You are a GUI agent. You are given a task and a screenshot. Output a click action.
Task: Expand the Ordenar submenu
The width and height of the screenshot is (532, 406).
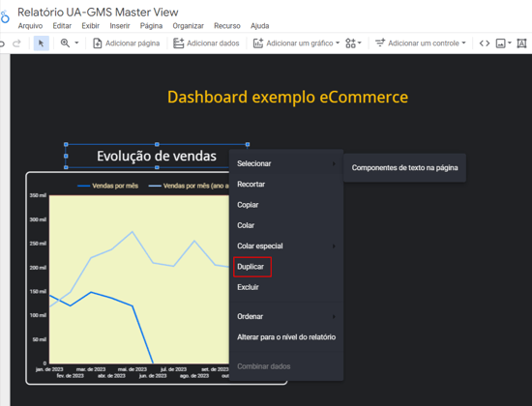click(x=286, y=316)
